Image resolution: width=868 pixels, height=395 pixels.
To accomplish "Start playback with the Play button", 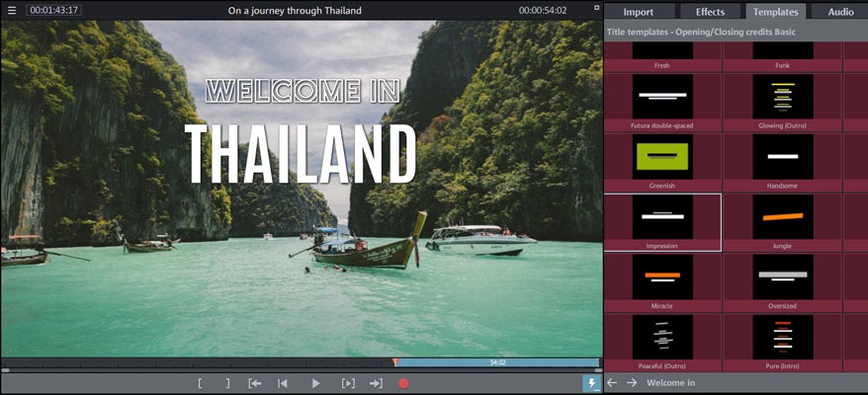I will pyautogui.click(x=315, y=383).
